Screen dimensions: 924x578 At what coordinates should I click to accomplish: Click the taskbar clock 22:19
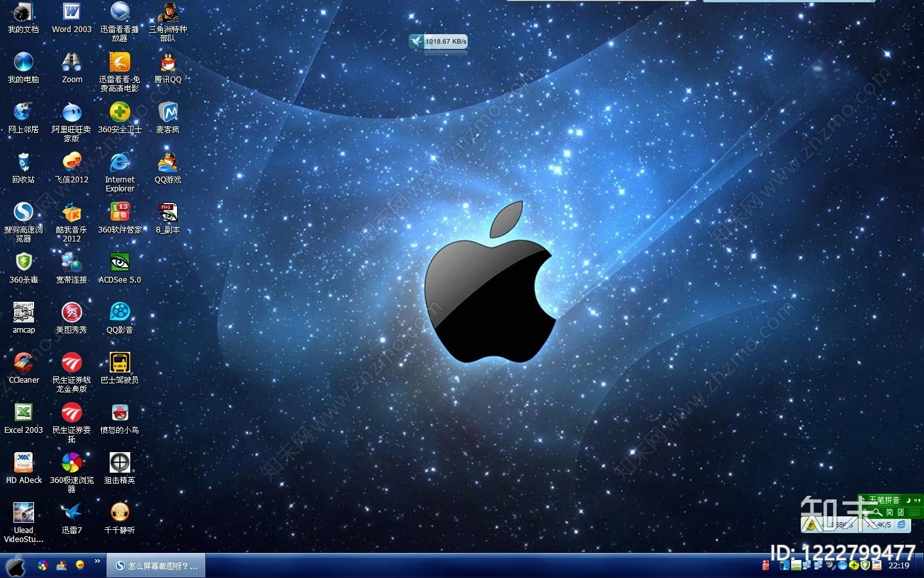[x=899, y=566]
